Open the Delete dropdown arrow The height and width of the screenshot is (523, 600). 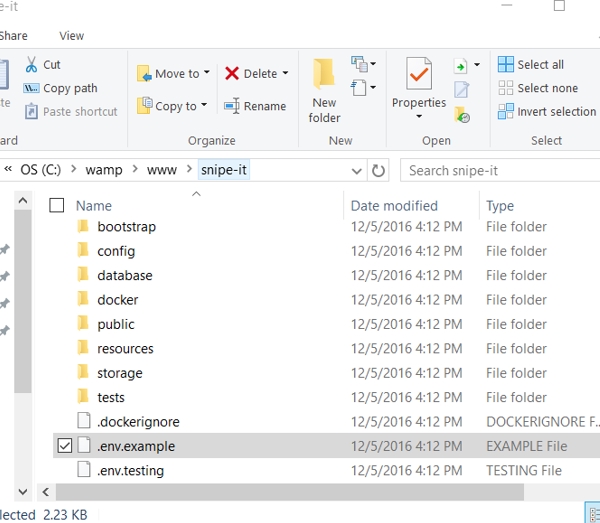coord(285,72)
